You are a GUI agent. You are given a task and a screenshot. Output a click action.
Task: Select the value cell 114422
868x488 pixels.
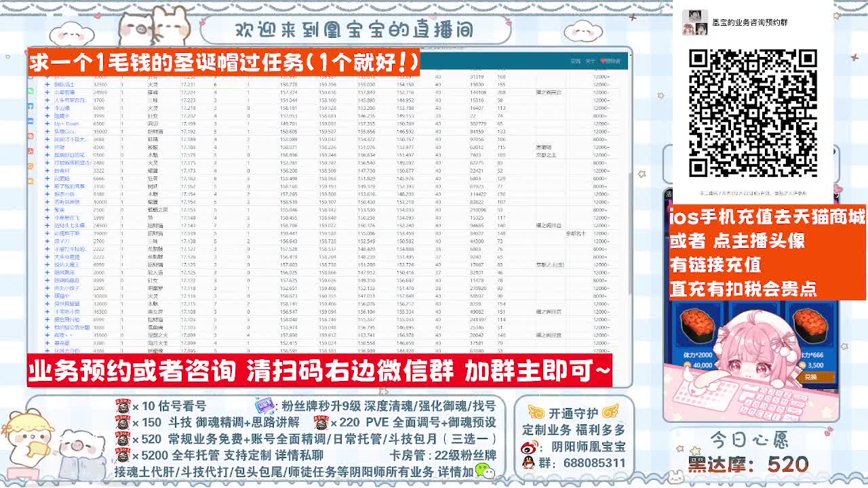(477, 195)
